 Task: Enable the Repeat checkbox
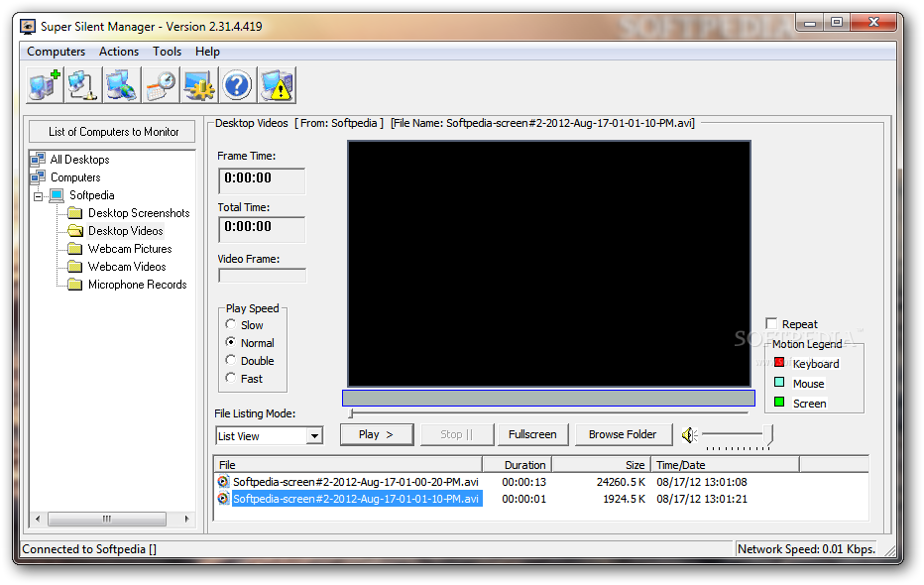click(771, 323)
